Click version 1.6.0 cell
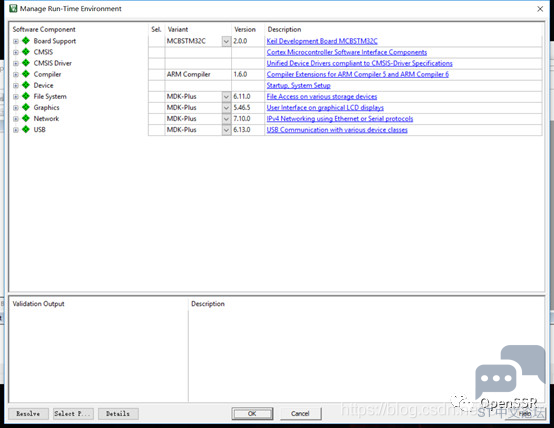The image size is (554, 428). pos(248,74)
